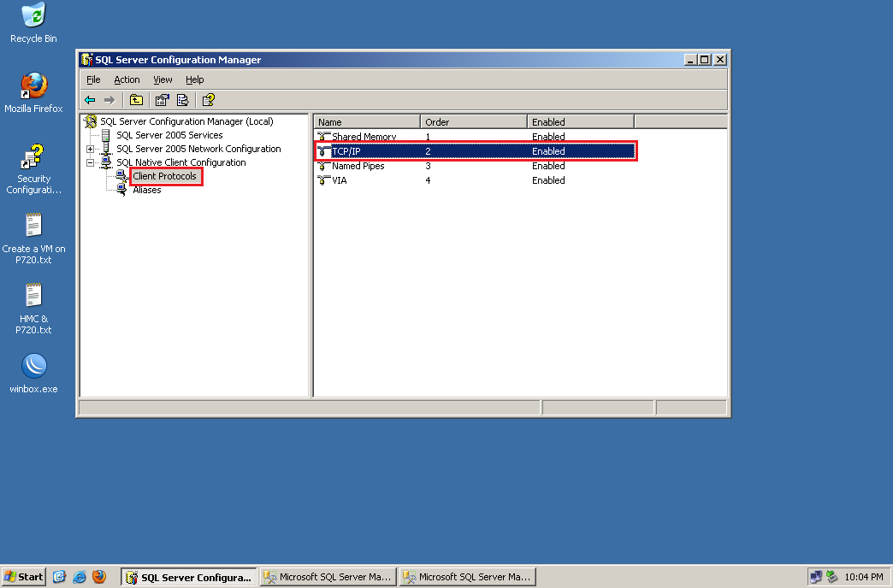
Task: Click the title bar application icon
Action: coord(86,60)
